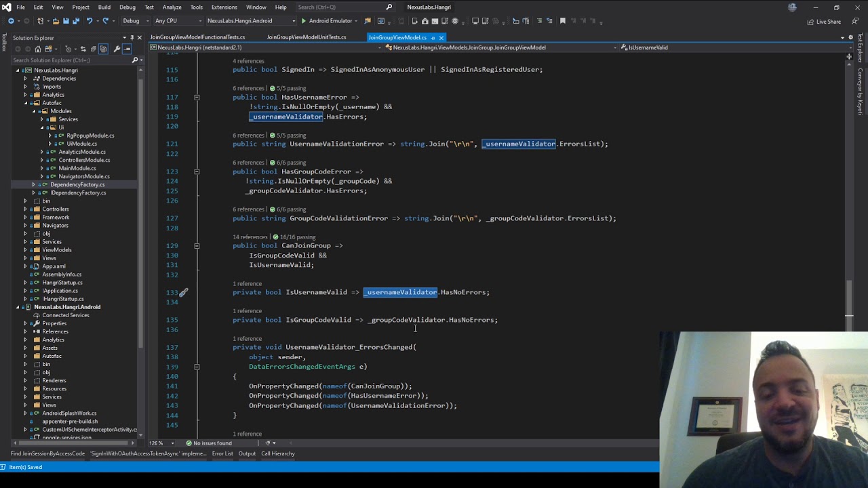Viewport: 868px width, 488px height.
Task: Collapse the Autofac folder node
Action: [x=26, y=103]
